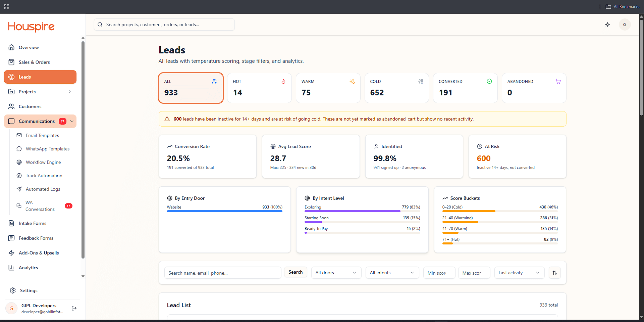Click the Search name, email, phone field
This screenshot has height=322, width=644.
(x=223, y=273)
